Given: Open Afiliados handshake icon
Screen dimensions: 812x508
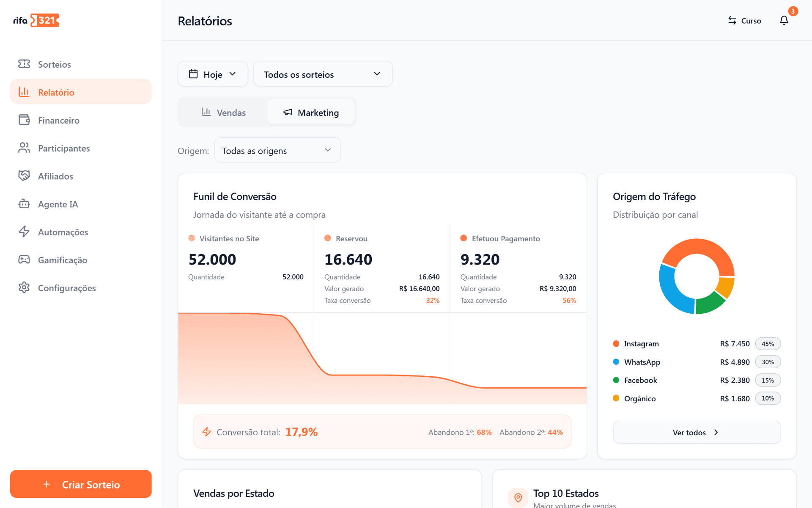Looking at the screenshot, I should coord(24,176).
